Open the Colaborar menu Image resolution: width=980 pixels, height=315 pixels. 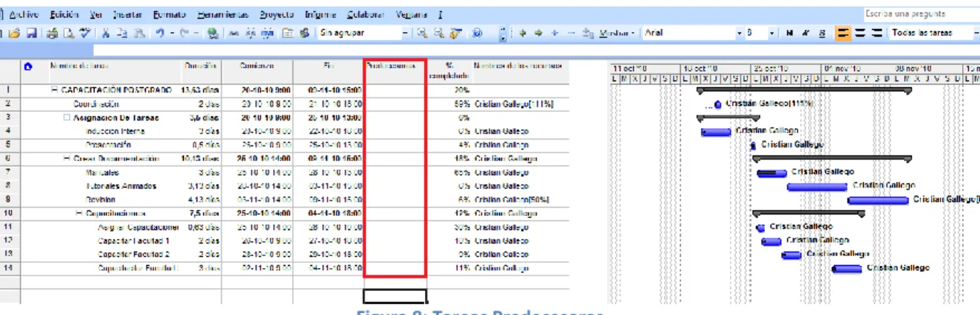coord(366,14)
